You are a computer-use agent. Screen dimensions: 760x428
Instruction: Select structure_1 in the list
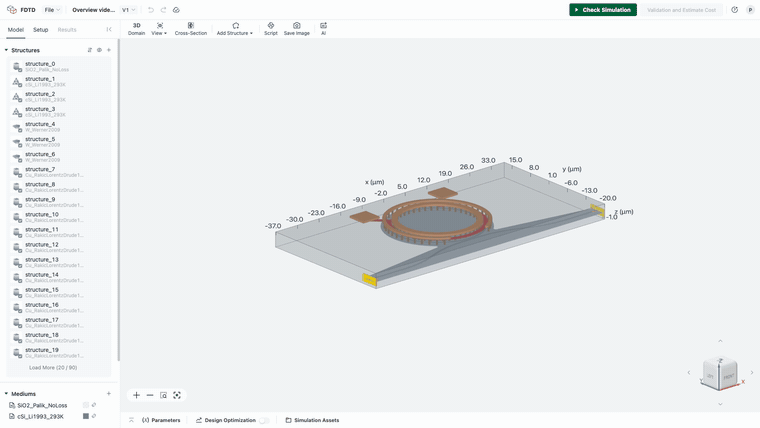point(59,81)
